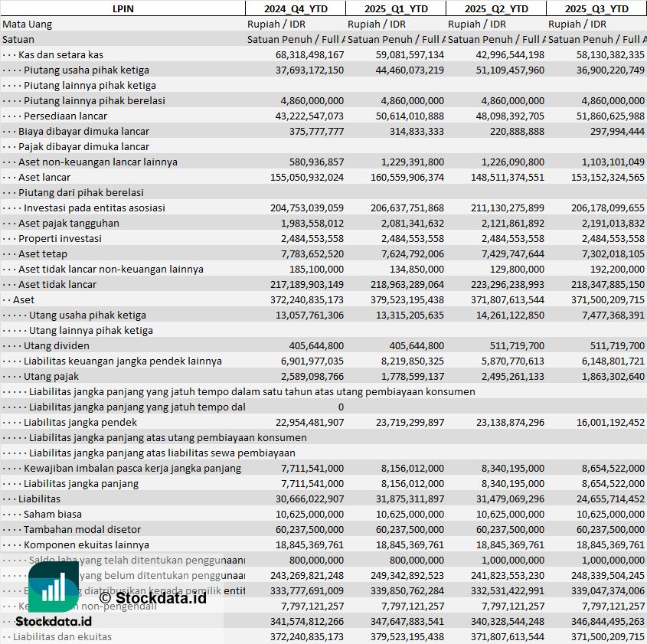Click the Aset pajak tangguhan label

point(68,223)
